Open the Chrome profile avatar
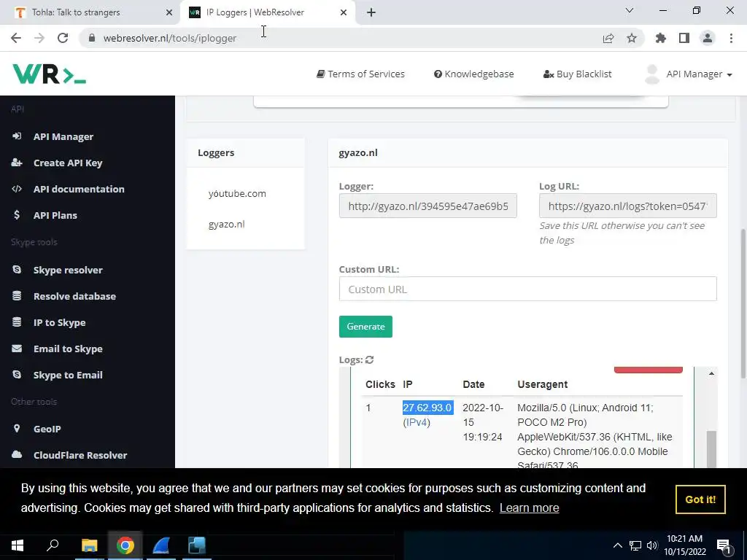The height and width of the screenshot is (560, 747). click(708, 38)
